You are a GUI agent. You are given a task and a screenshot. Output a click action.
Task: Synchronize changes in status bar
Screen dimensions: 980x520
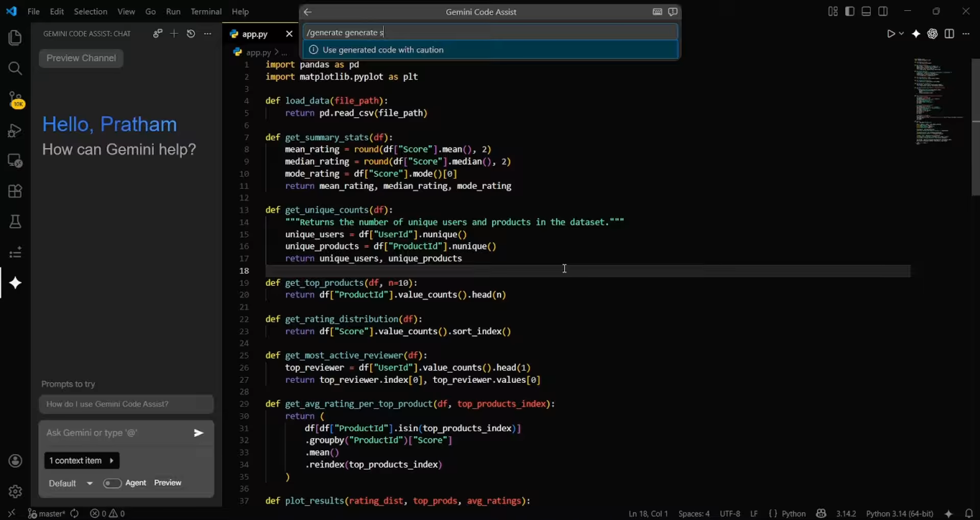(75, 514)
